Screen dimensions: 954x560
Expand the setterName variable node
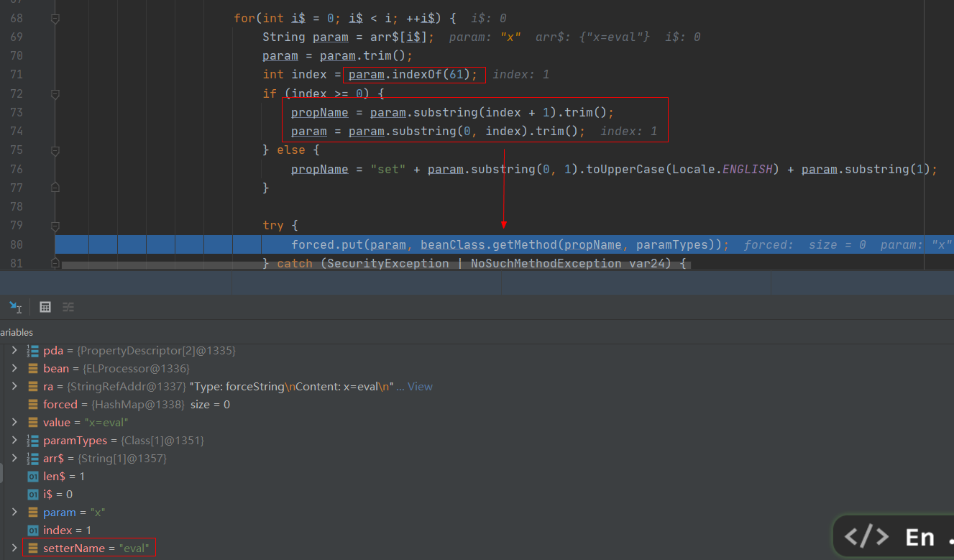(x=14, y=548)
